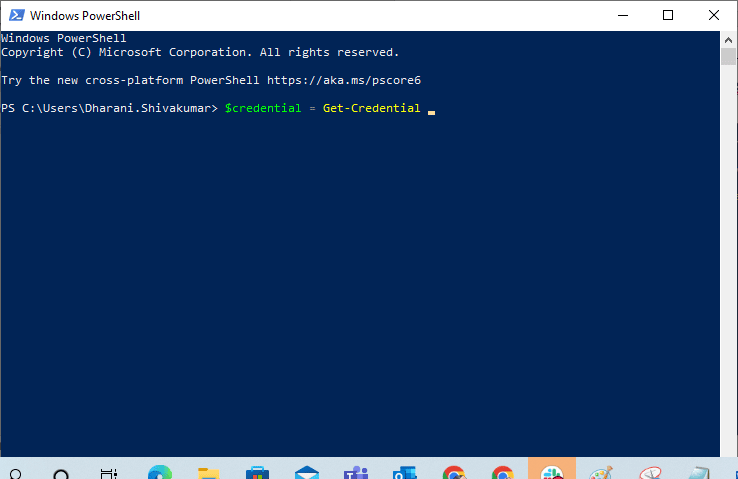Click the console scrollbar up arrow
Viewport: 738px width, 479px height.
tap(728, 40)
